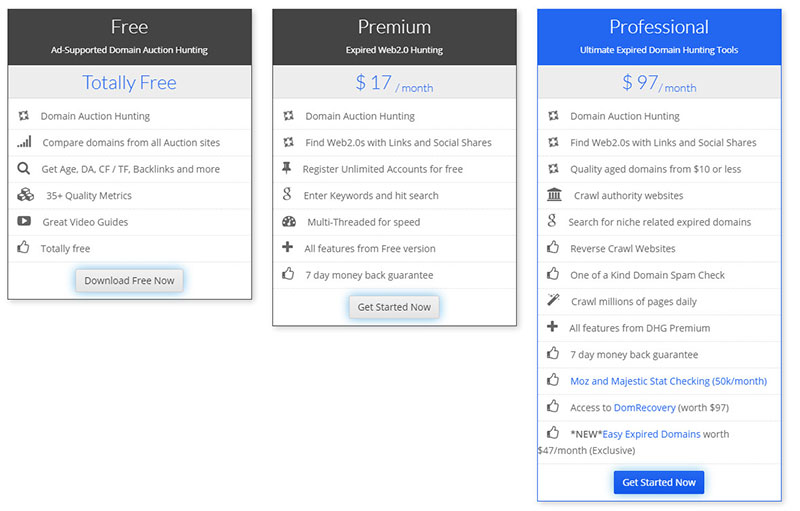Click the signal bars icon beside Compare domains
Screen dimensions: 800x511
24,142
